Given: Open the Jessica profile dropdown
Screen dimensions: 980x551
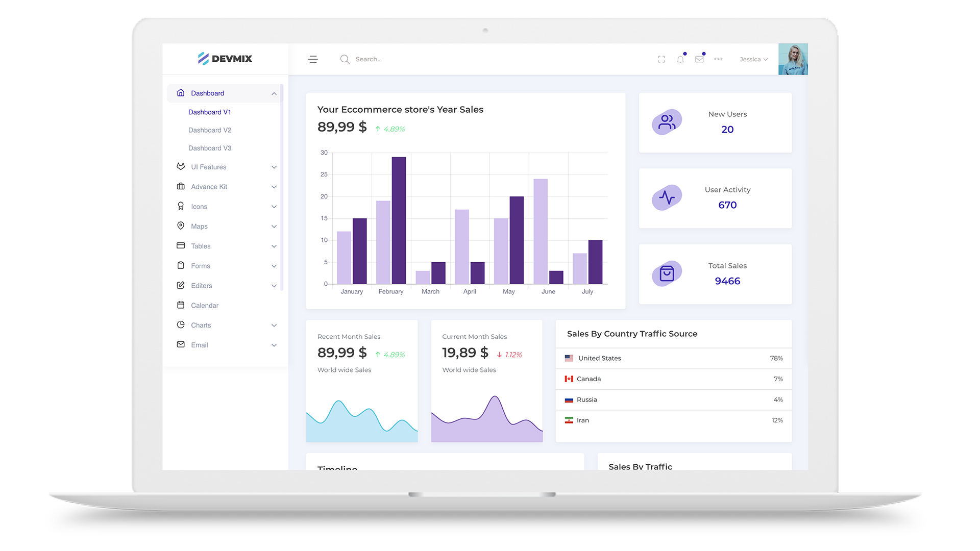Looking at the screenshot, I should 753,59.
